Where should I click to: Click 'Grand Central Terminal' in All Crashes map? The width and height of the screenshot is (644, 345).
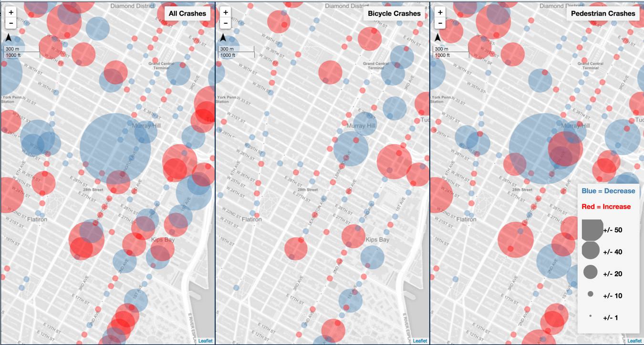[162, 66]
